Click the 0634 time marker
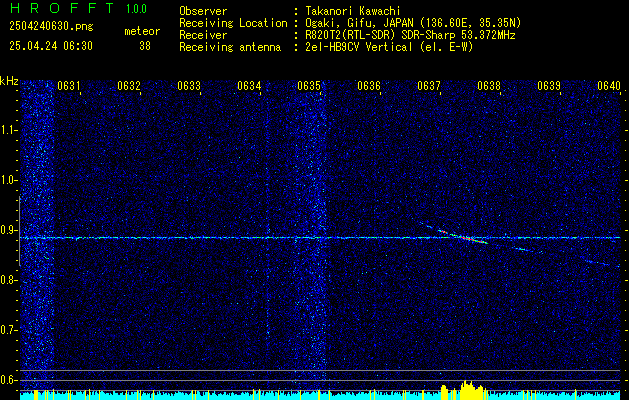Viewport: 629px width, 400px height. point(249,86)
